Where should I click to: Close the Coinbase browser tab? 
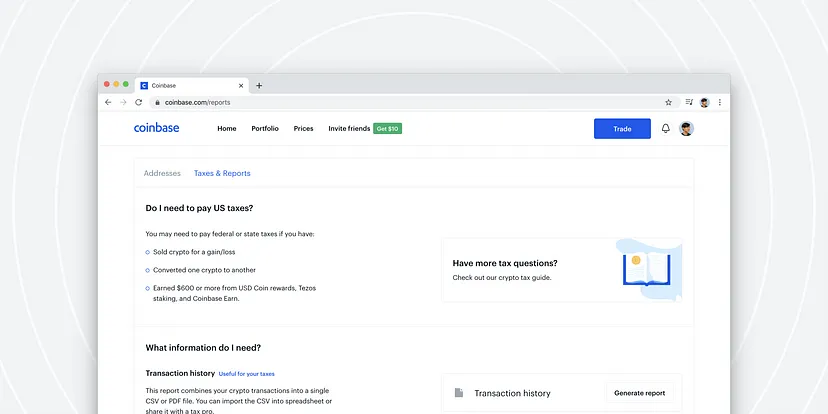point(241,86)
